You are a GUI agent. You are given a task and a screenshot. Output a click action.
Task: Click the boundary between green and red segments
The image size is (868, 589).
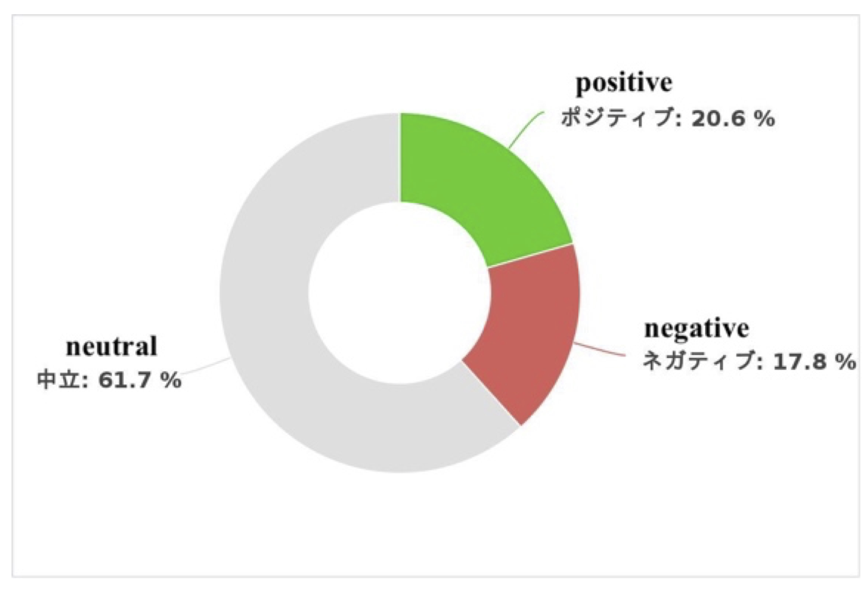coord(530,256)
